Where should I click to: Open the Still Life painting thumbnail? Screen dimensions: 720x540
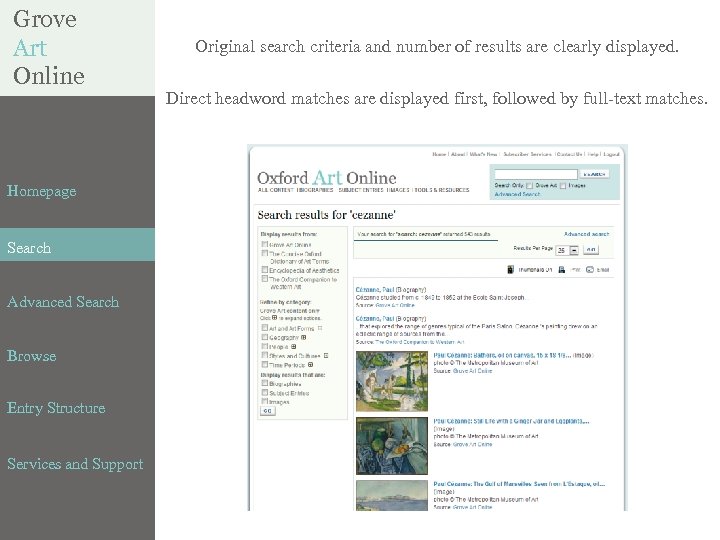coord(392,445)
